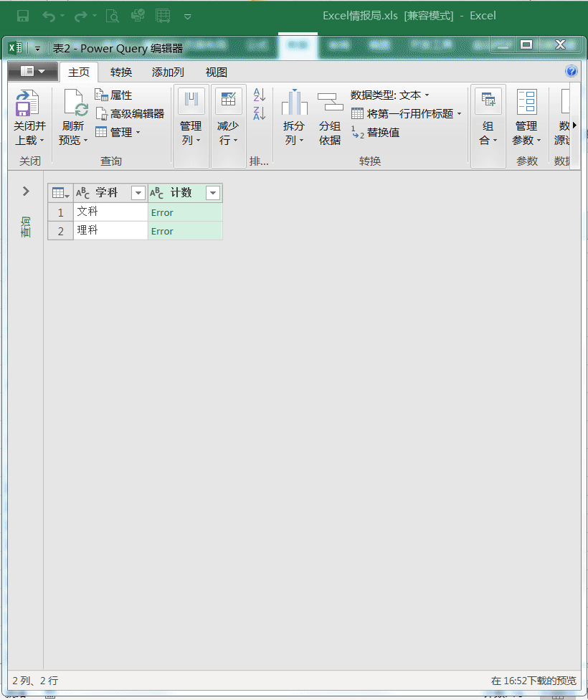This screenshot has height=700, width=588.
Task: Click the Queries (查询) sidebar label
Action: (26, 227)
